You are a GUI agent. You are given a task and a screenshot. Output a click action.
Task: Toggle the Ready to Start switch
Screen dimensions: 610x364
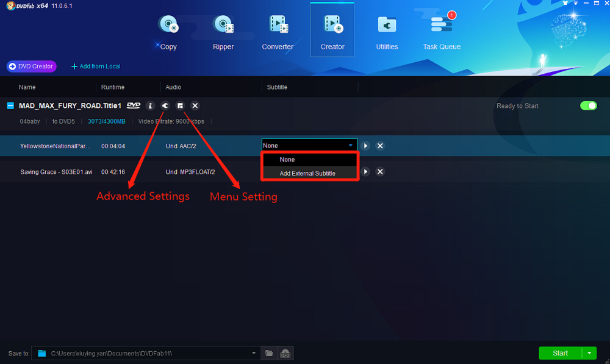[x=588, y=105]
